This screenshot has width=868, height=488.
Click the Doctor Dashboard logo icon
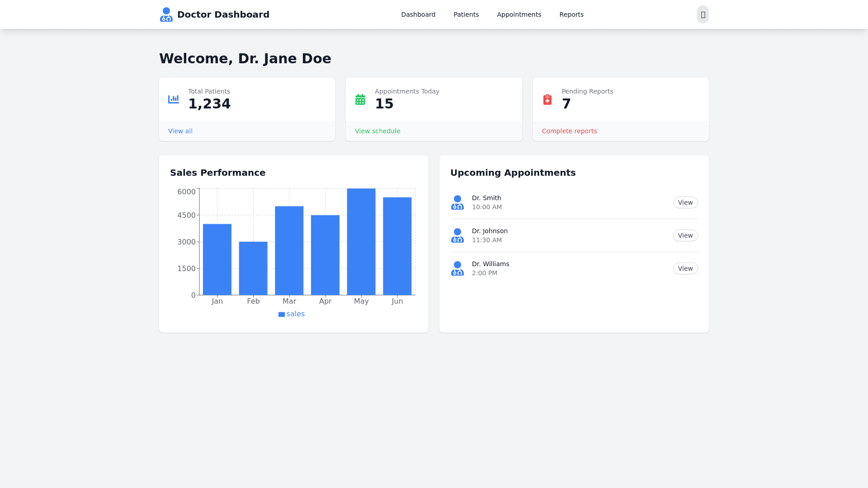click(166, 14)
